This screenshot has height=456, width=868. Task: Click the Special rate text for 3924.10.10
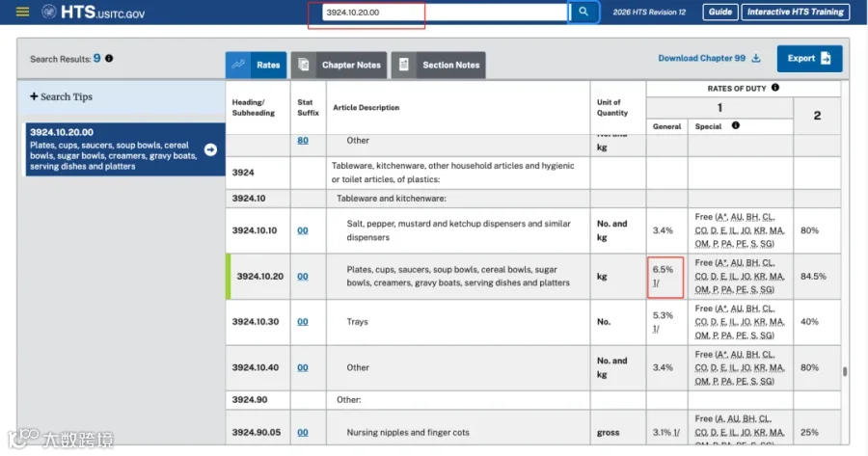coord(740,230)
